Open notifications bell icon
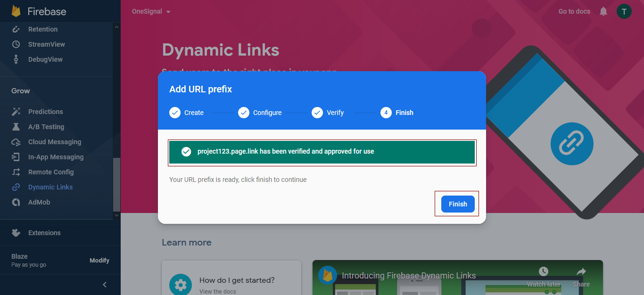 coord(603,11)
